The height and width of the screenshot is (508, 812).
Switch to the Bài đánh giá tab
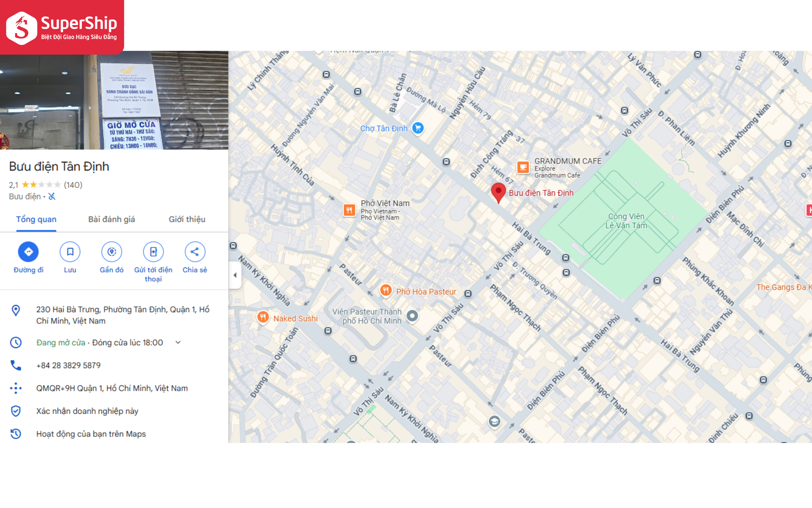point(111,219)
